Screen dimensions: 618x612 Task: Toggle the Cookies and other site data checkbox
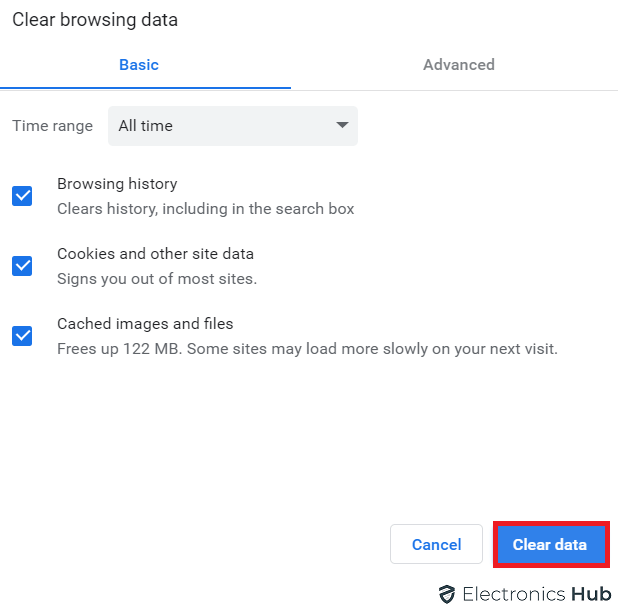coord(22,266)
